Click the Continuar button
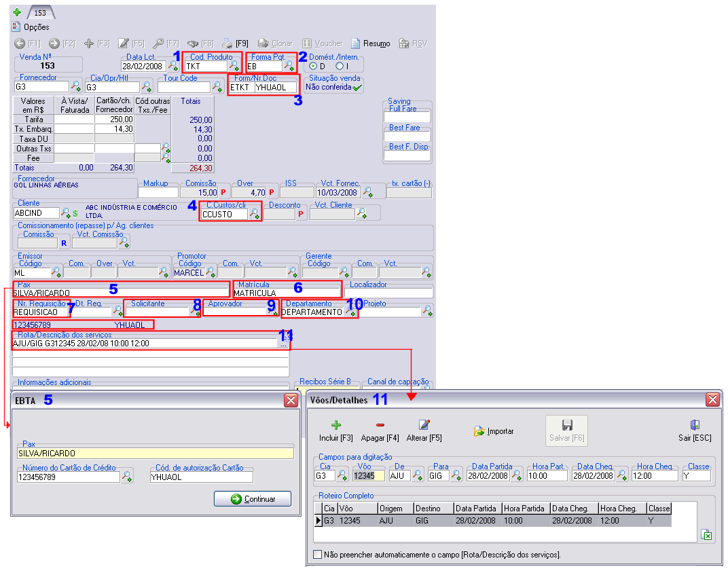 click(x=253, y=499)
